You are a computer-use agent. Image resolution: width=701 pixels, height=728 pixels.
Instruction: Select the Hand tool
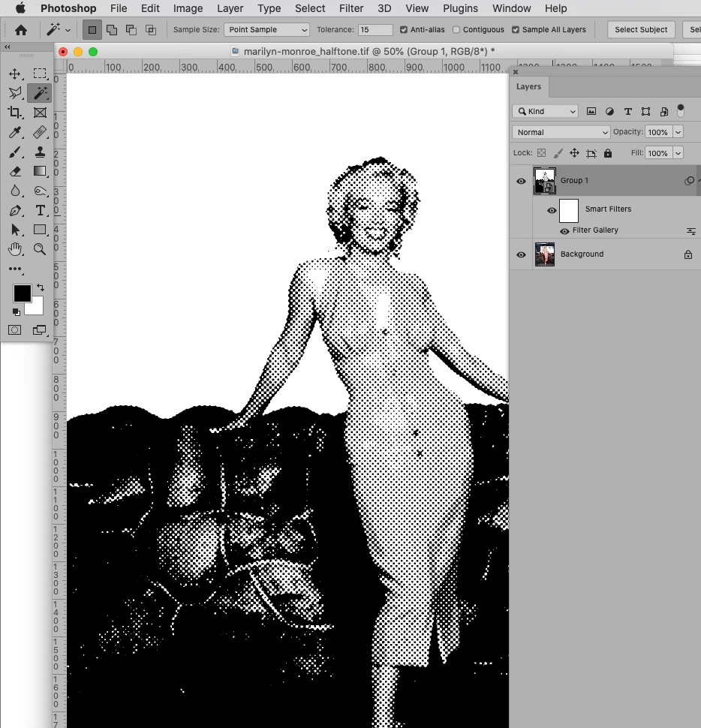coord(15,249)
